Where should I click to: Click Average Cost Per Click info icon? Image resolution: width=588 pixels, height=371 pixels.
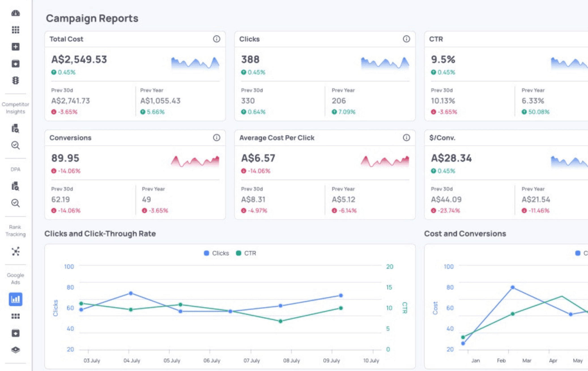click(406, 138)
